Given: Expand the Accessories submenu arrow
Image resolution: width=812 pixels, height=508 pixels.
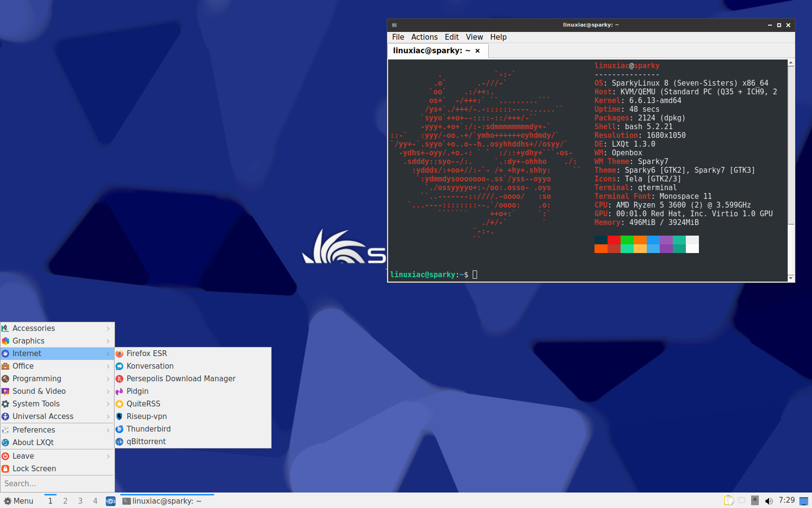Looking at the screenshot, I should coord(108,329).
